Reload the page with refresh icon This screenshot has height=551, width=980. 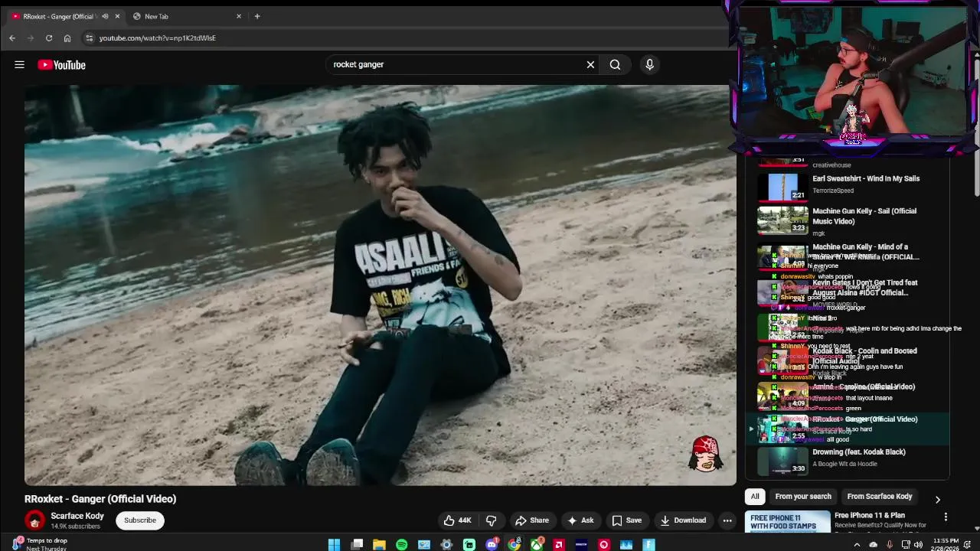pos(49,37)
